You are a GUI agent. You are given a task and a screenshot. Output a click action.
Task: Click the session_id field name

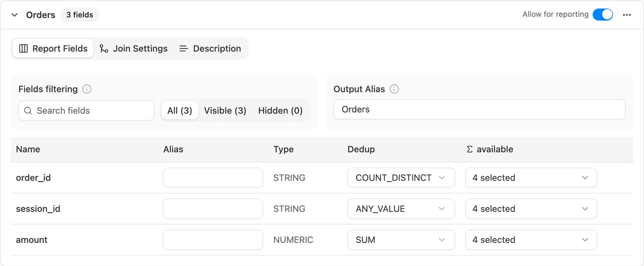[x=38, y=209]
